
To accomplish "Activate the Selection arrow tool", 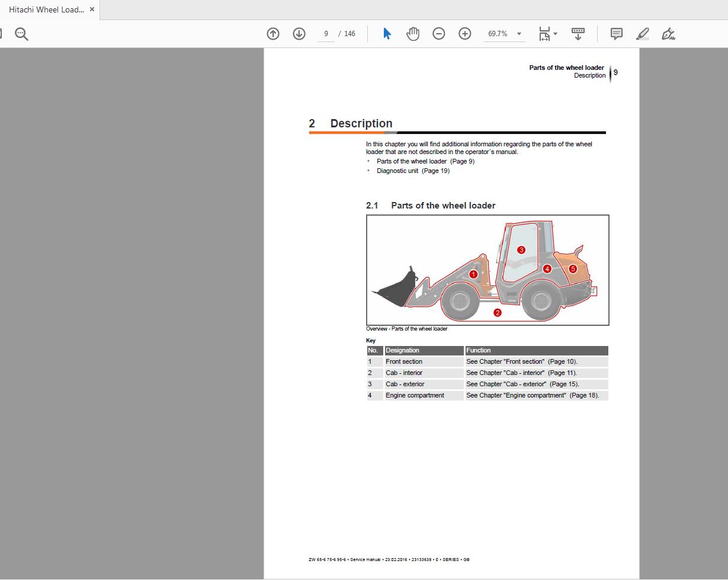I will point(386,34).
